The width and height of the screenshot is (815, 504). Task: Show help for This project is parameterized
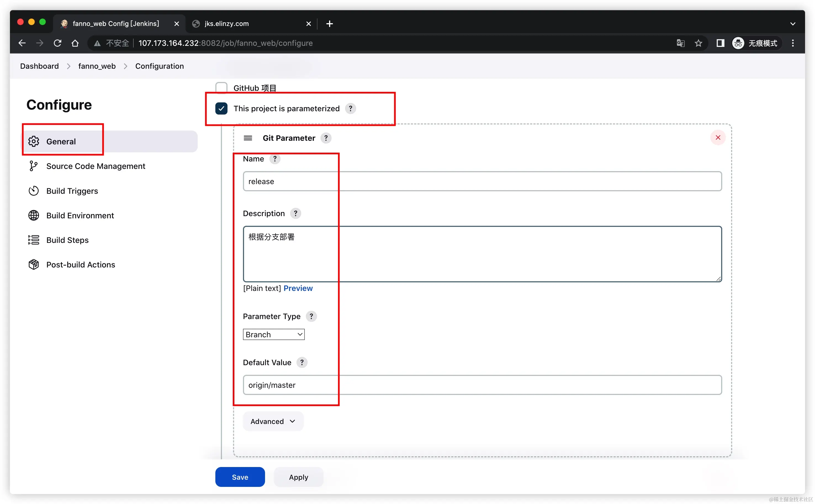(x=350, y=108)
